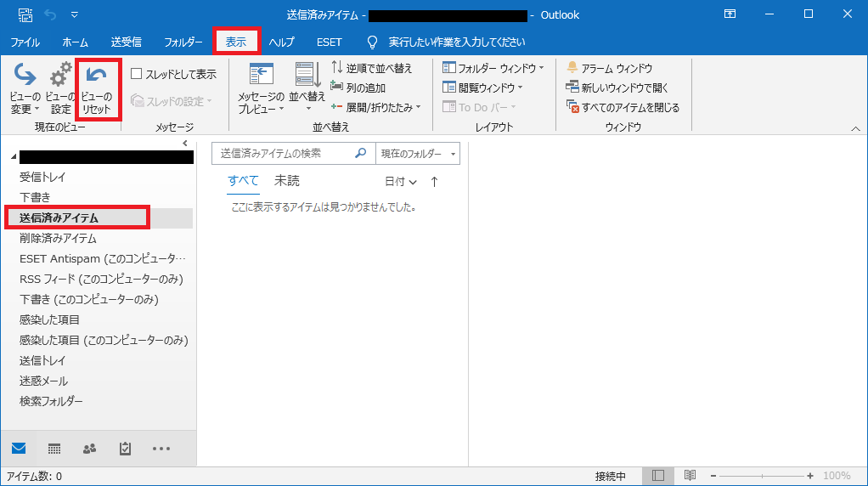Click Ribbon Display Options icon
Viewport: 868px width, 486px height.
coord(730,14)
